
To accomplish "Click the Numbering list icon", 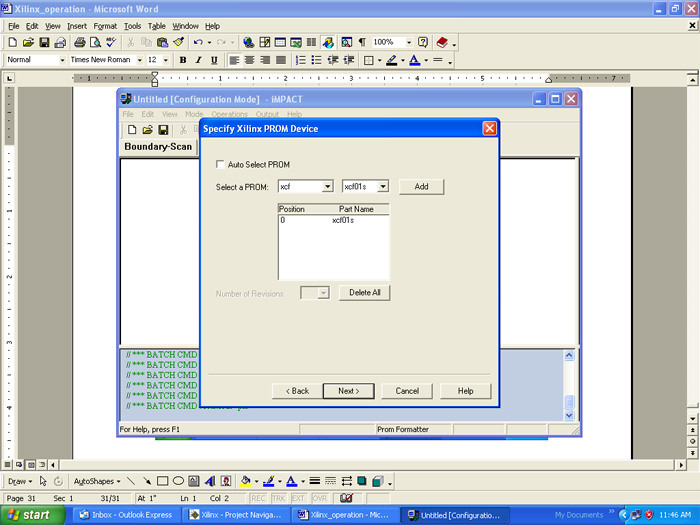I will (300, 60).
